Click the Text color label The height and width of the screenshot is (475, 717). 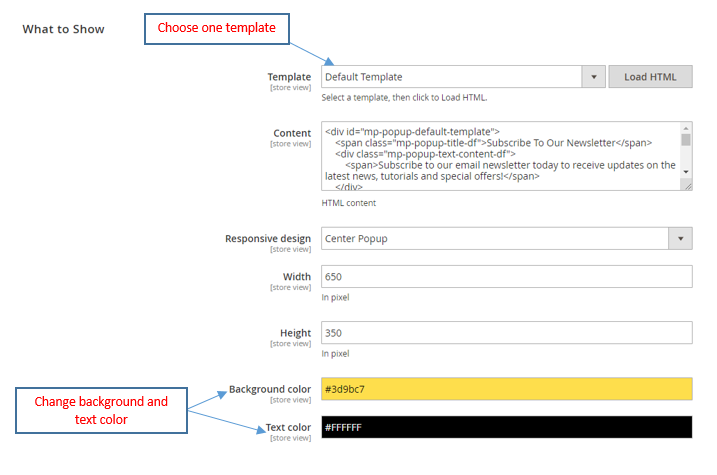[288, 427]
